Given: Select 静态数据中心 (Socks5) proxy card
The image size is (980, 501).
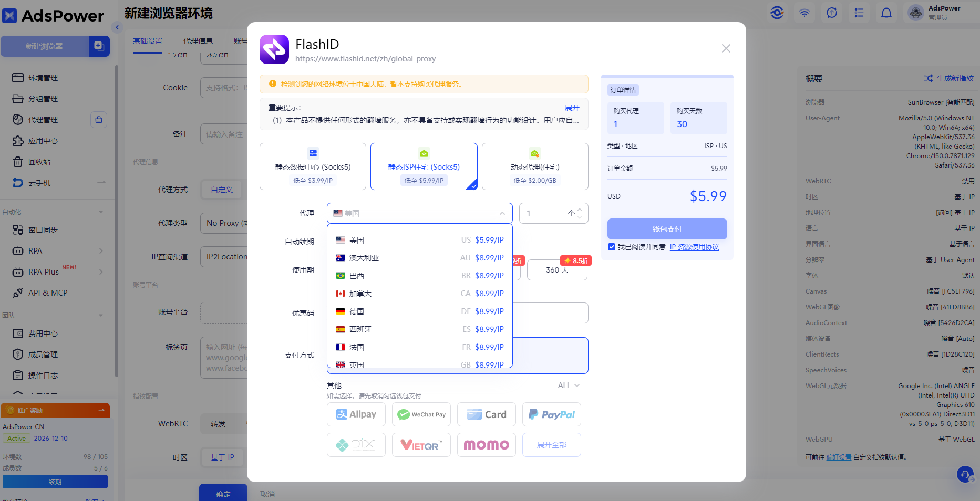Looking at the screenshot, I should coord(313,166).
